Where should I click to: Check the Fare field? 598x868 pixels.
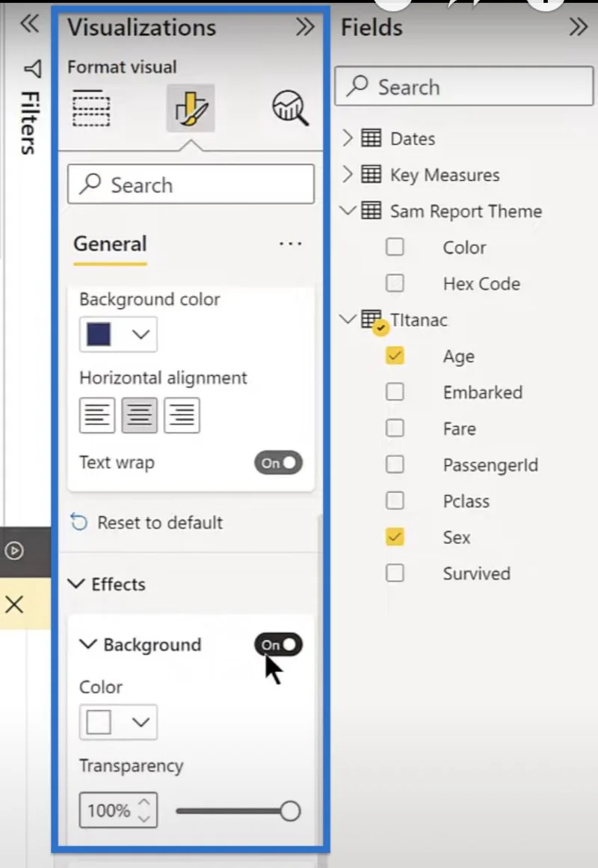pyautogui.click(x=395, y=428)
